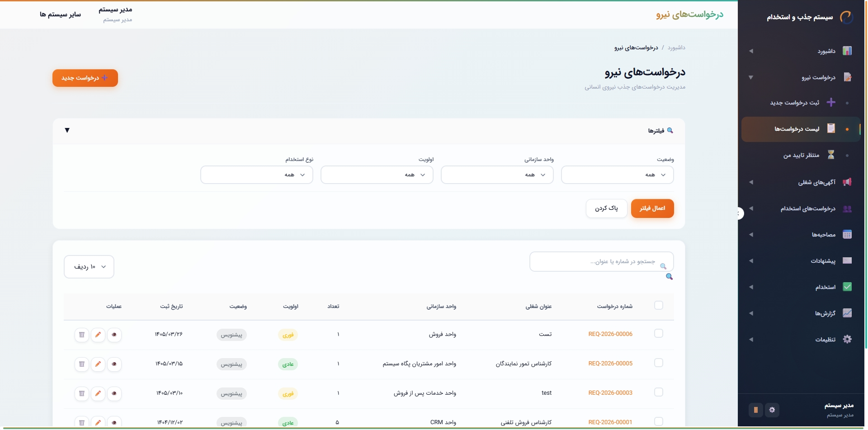
Task: View request REQ-2026-00001 via its eye icon
Action: 114,422
